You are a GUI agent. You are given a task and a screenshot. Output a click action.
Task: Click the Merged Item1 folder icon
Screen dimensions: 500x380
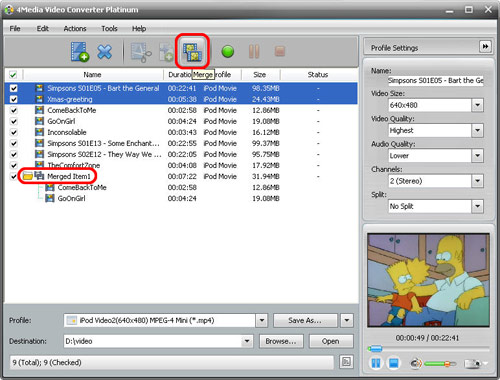(28, 176)
